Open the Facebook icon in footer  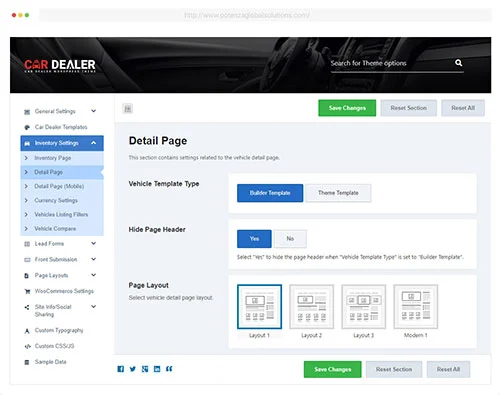(x=121, y=369)
